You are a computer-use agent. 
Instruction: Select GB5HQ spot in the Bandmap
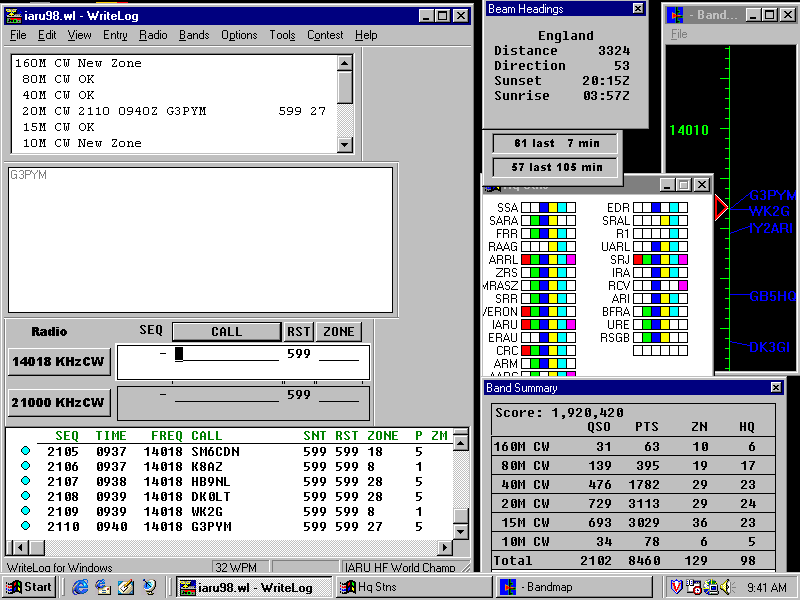pyautogui.click(x=772, y=296)
